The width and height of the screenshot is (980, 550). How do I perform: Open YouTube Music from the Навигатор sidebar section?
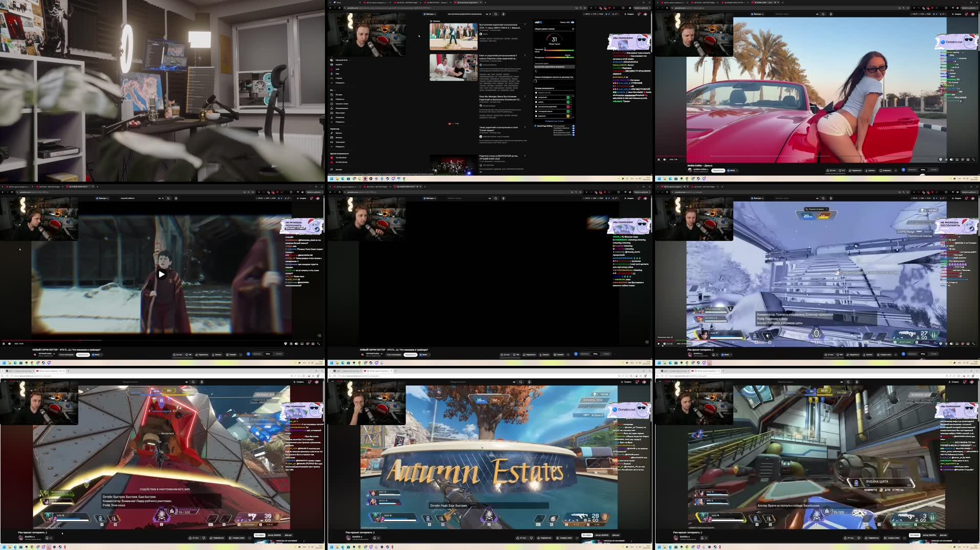[342, 158]
